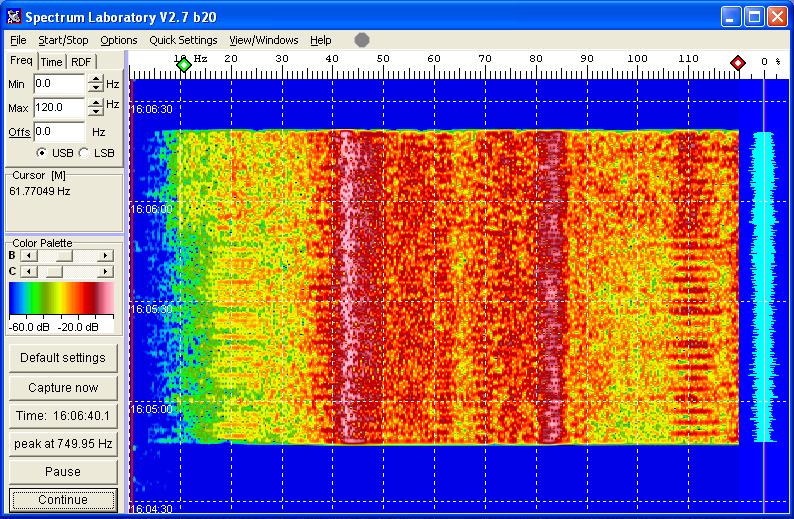This screenshot has width=794, height=519.
Task: Switch to the Time tab
Action: click(x=52, y=62)
